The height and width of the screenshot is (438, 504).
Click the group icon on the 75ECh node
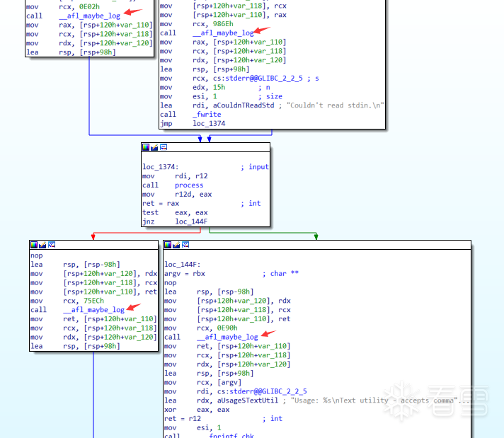pos(52,245)
